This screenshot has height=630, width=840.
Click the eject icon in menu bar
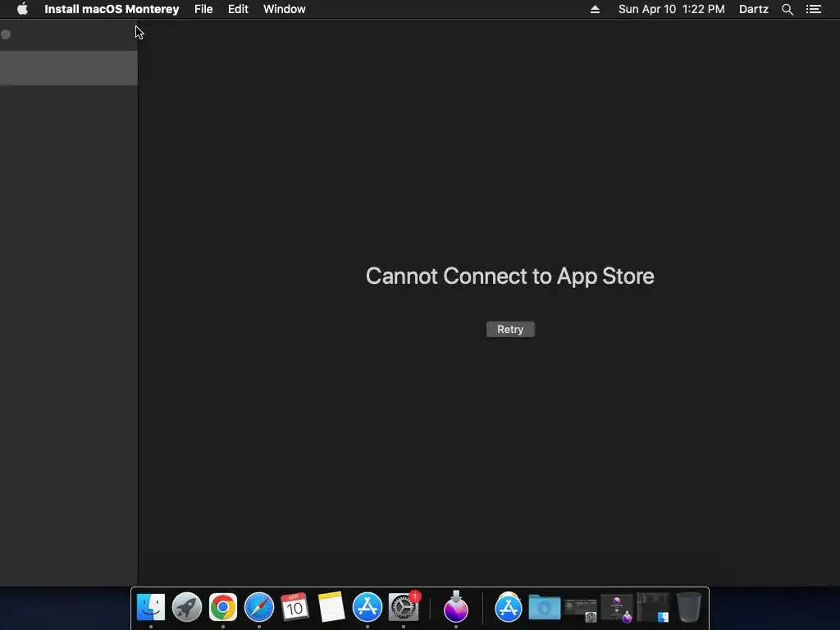(595, 9)
